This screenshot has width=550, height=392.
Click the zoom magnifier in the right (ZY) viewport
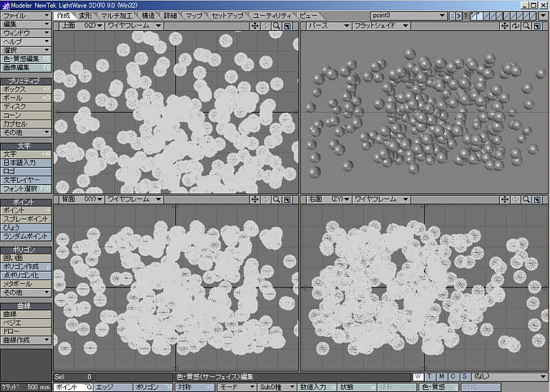click(526, 199)
